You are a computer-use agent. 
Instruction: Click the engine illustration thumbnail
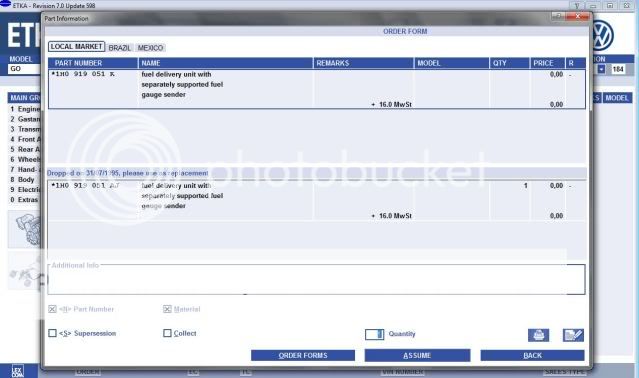coord(25,230)
